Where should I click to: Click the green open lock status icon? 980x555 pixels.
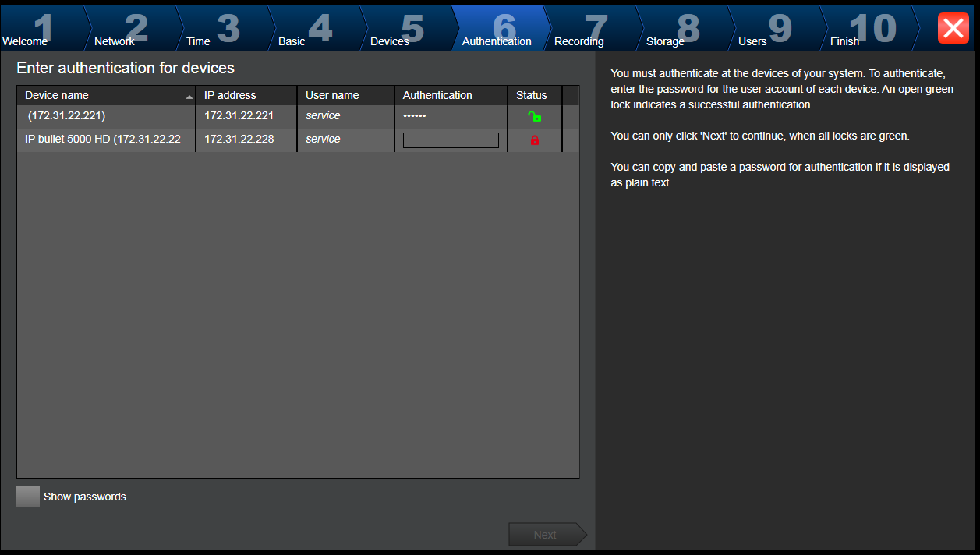coord(534,116)
